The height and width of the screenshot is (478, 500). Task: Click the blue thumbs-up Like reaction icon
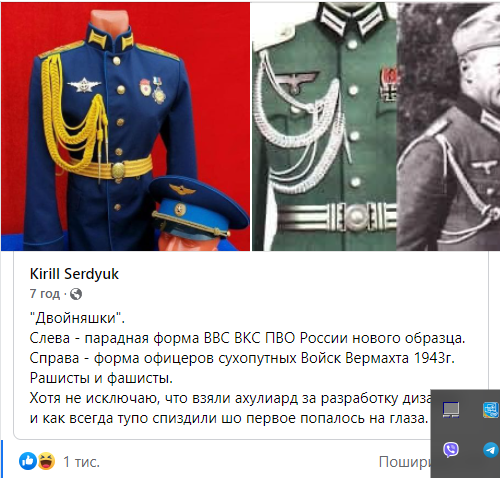point(28,461)
